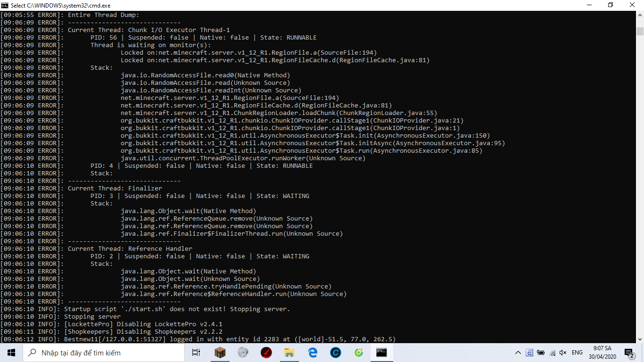Click 'Current Thread: Finalizer' text
This screenshot has width=644, height=362.
click(115, 189)
